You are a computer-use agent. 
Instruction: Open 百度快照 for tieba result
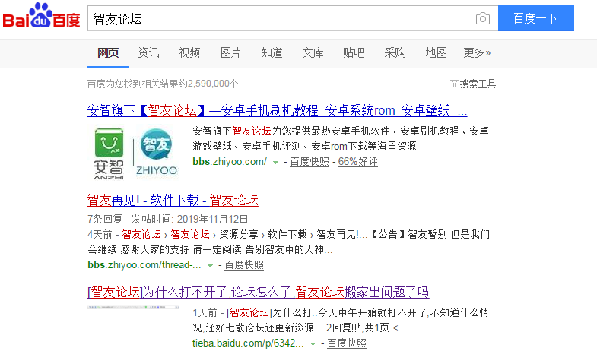347,343
